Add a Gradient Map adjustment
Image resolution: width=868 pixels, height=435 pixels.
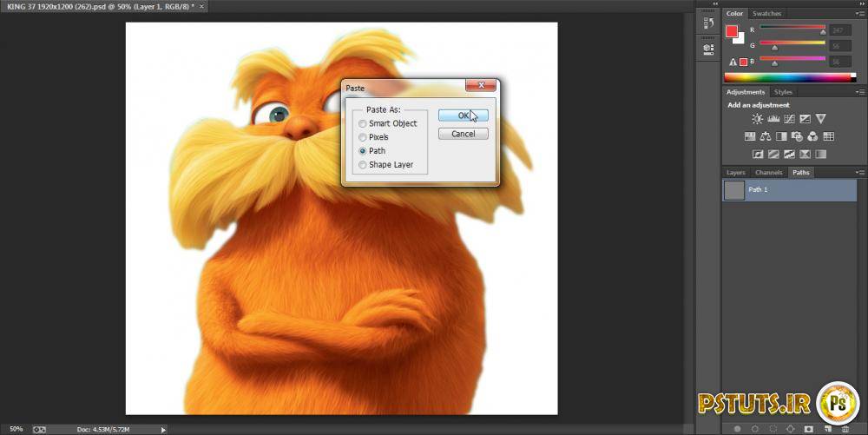(x=821, y=154)
